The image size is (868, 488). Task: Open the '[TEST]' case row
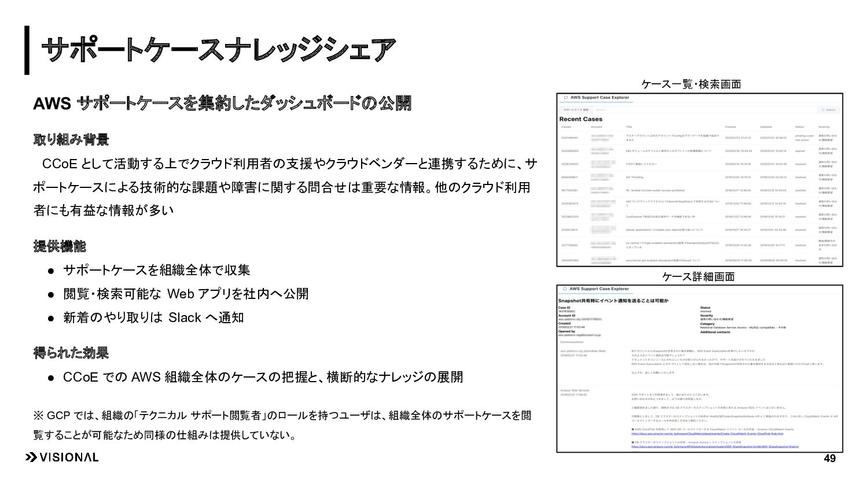point(700,164)
